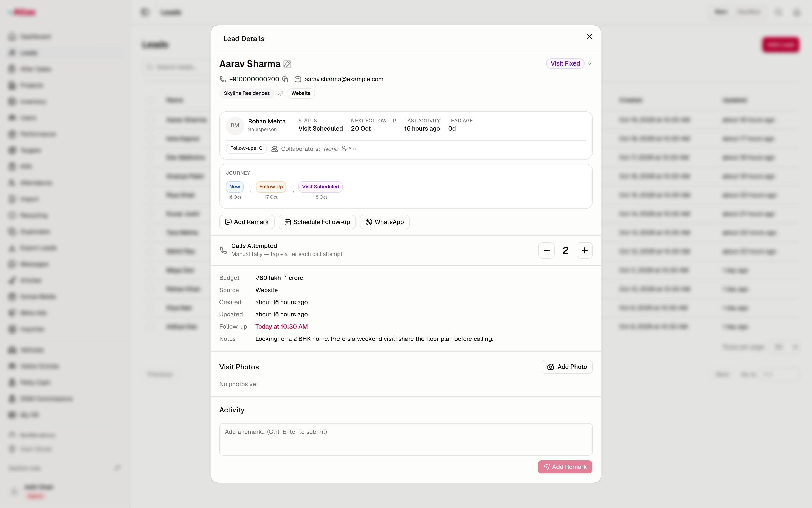This screenshot has width=812, height=508.
Task: Click the email aarav.sharma@example.com
Action: (344, 79)
